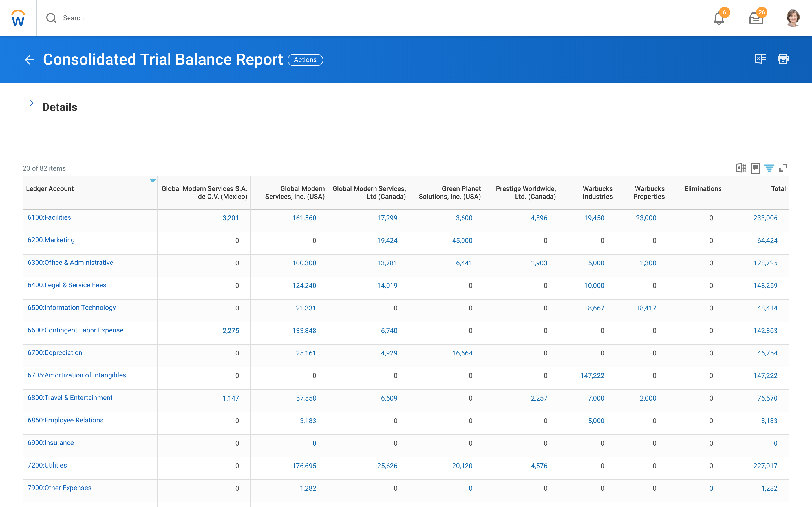Open table filter icon above grid
The width and height of the screenshot is (812, 507).
click(x=769, y=168)
